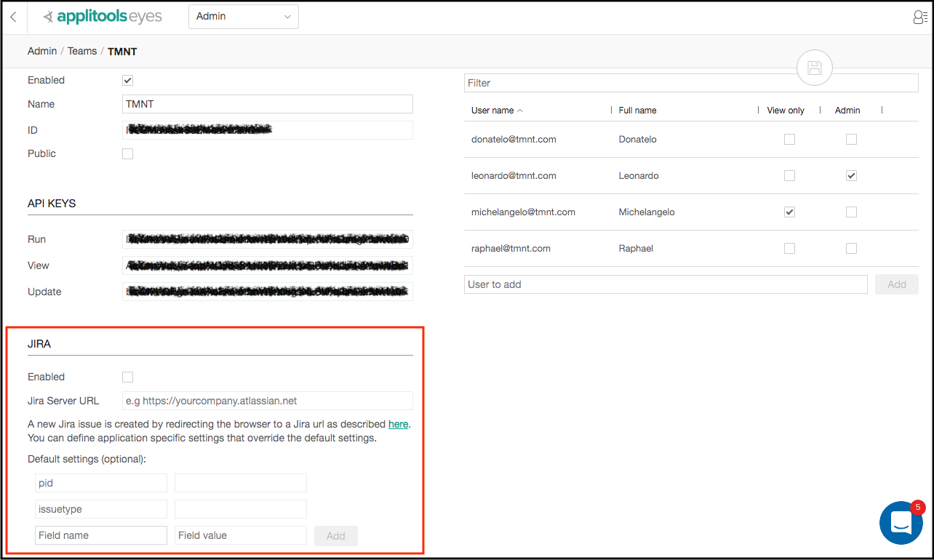Check View only for donatelo@tmnt.com
934x560 pixels.
[789, 139]
